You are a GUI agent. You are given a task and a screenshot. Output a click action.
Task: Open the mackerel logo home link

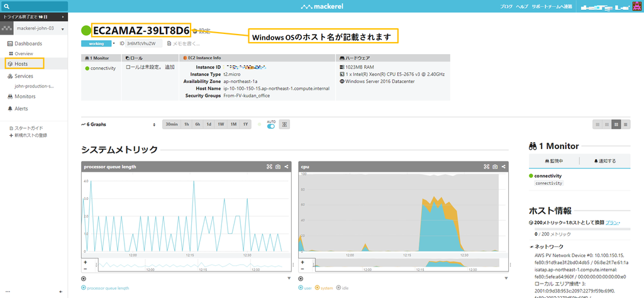[x=321, y=6]
